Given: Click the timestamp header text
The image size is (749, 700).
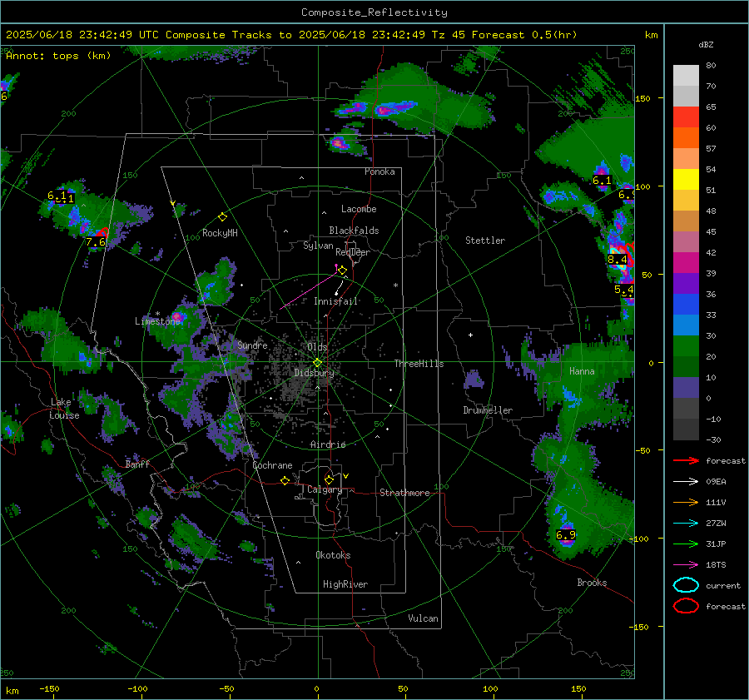Looking at the screenshot, I should pyautogui.click(x=291, y=35).
